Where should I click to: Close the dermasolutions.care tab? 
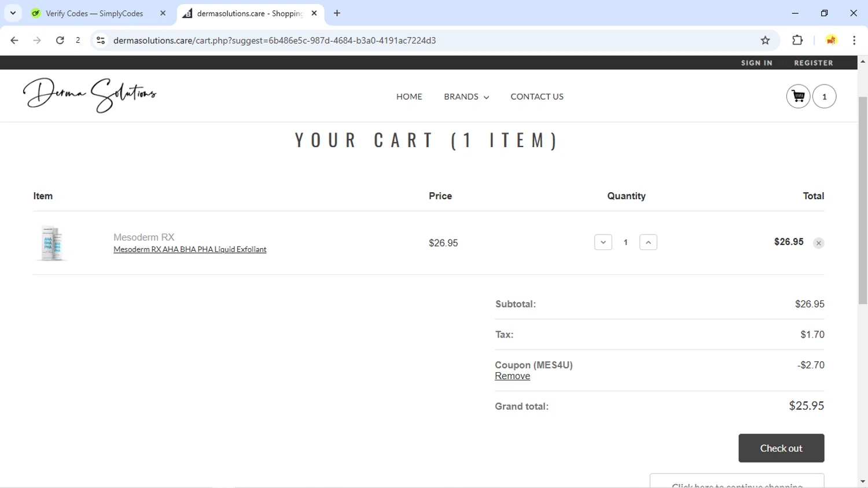[x=314, y=13]
